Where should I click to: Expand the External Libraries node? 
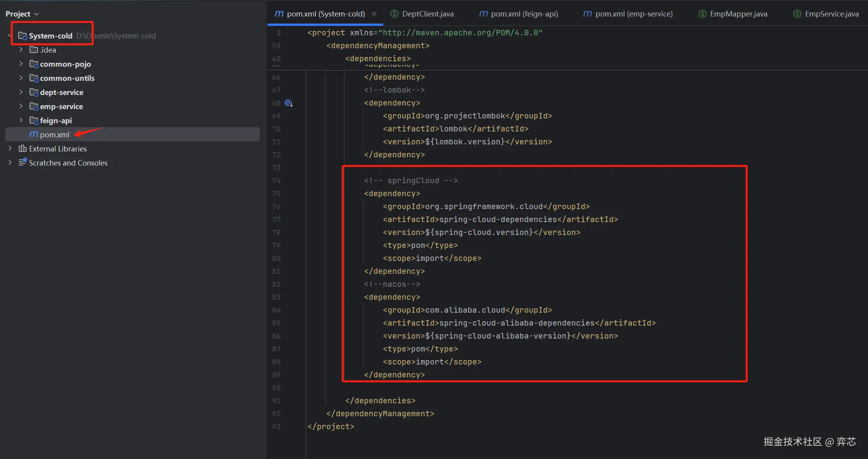(x=10, y=149)
